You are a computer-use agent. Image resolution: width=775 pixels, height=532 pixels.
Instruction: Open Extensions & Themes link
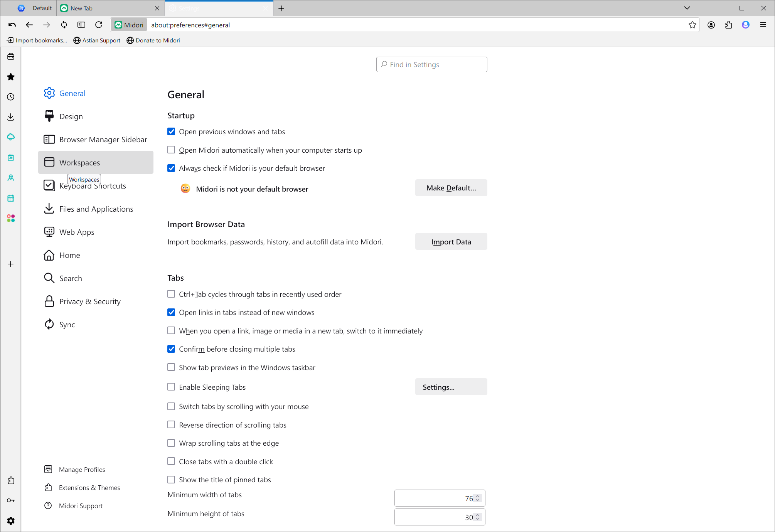(x=82, y=488)
